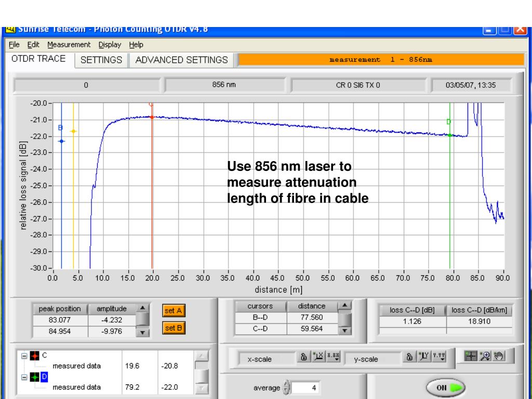532x399 pixels.
Task: Click the red cursor C crosshair icon
Action: pyautogui.click(x=35, y=356)
